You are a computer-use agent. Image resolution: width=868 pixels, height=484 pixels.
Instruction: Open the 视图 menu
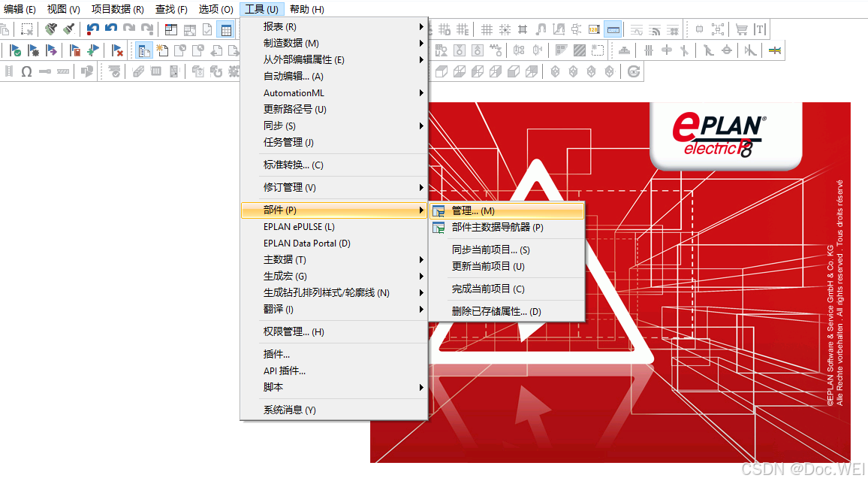[64, 9]
